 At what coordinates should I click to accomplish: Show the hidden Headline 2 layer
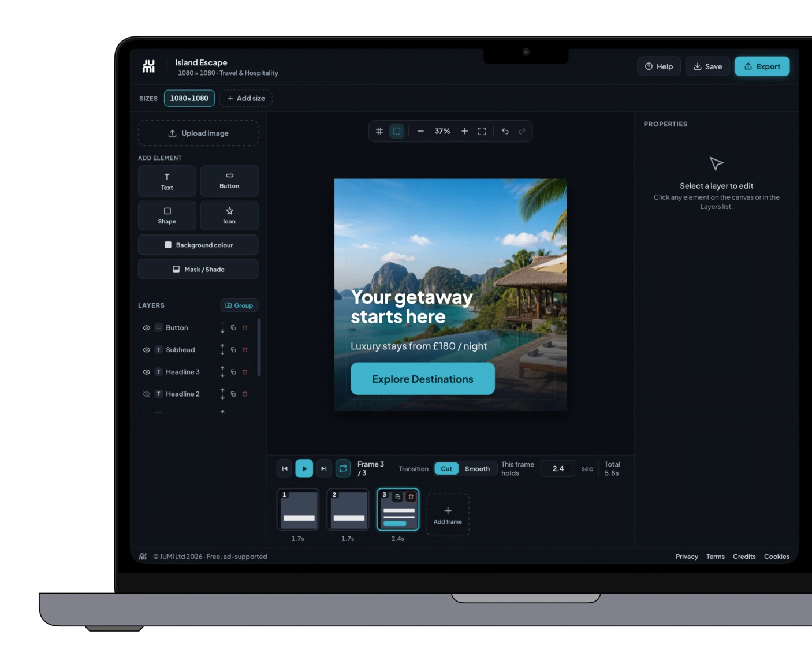tap(146, 394)
